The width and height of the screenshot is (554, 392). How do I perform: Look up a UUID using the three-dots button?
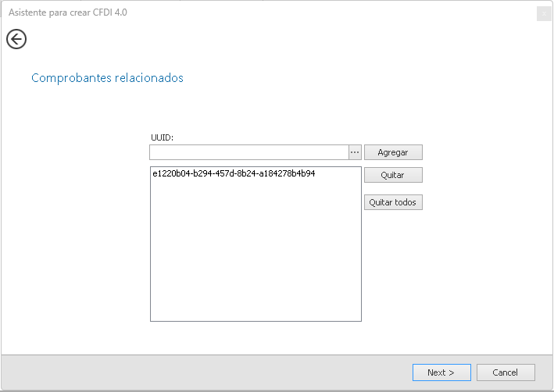click(355, 152)
